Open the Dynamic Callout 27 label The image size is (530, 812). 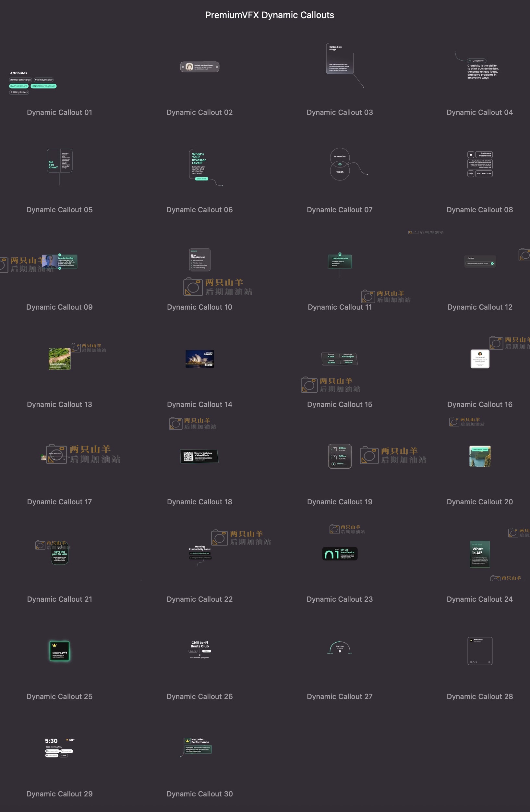coord(339,696)
